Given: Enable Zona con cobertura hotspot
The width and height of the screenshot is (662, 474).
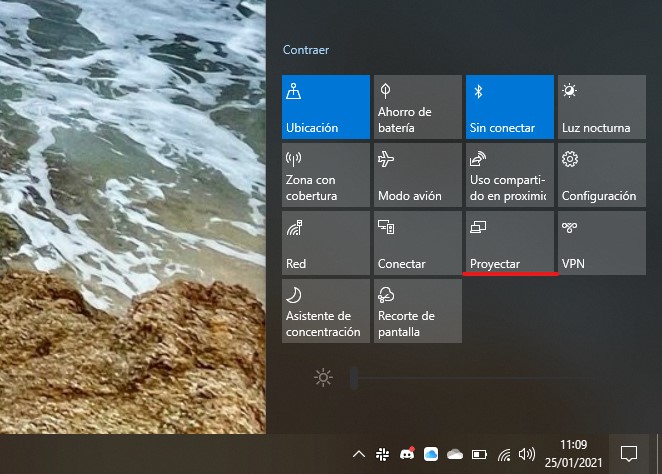Looking at the screenshot, I should pyautogui.click(x=325, y=175).
